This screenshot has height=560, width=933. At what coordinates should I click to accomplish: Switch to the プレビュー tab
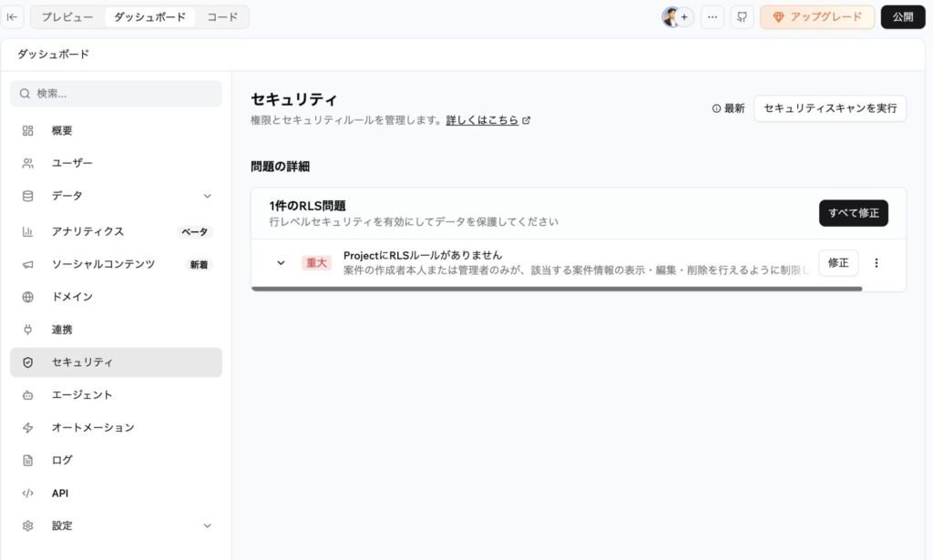67,17
